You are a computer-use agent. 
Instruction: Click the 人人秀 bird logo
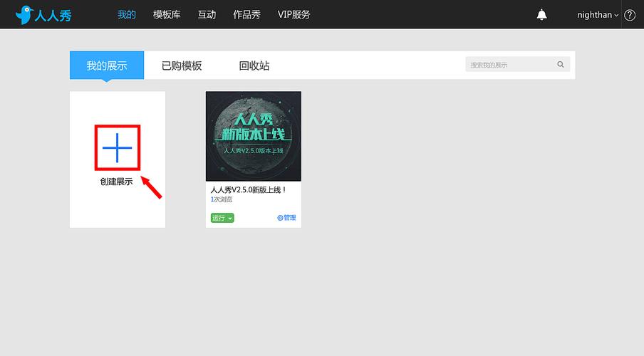click(26, 14)
